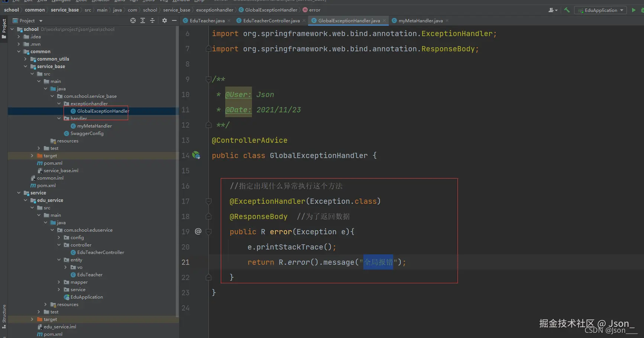
Task: Collapse all nodes in Project panel
Action: [152, 21]
